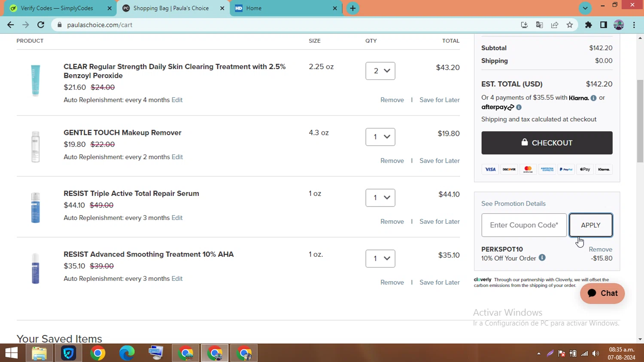Open CLEAR Regular Strength product title

tap(174, 71)
